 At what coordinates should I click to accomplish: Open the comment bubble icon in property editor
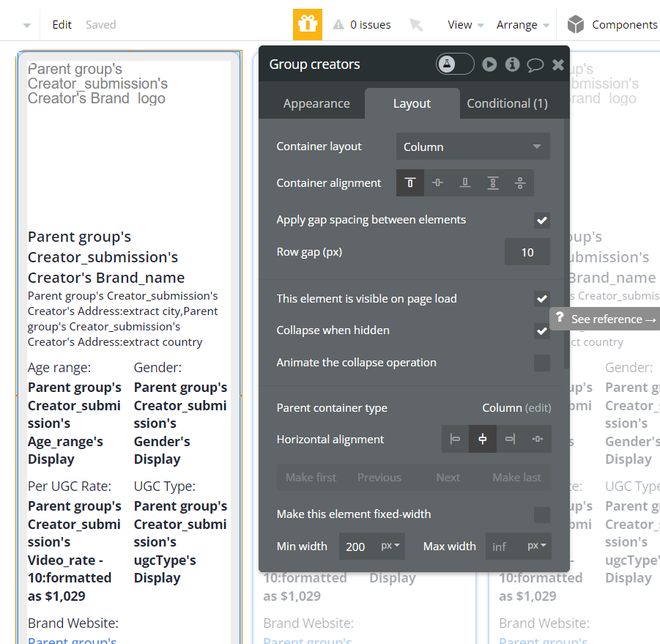tap(535, 64)
